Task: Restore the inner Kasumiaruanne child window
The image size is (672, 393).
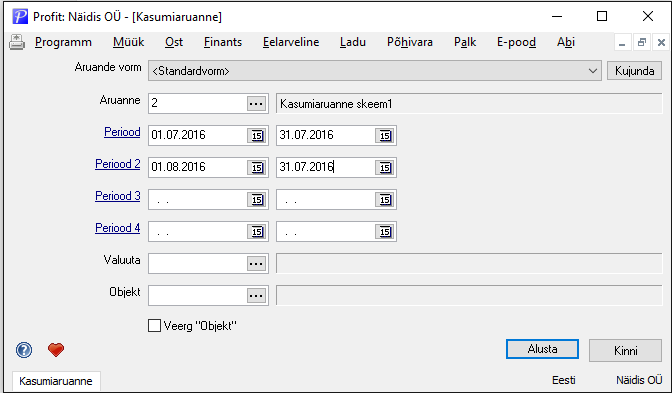Action: [642, 42]
